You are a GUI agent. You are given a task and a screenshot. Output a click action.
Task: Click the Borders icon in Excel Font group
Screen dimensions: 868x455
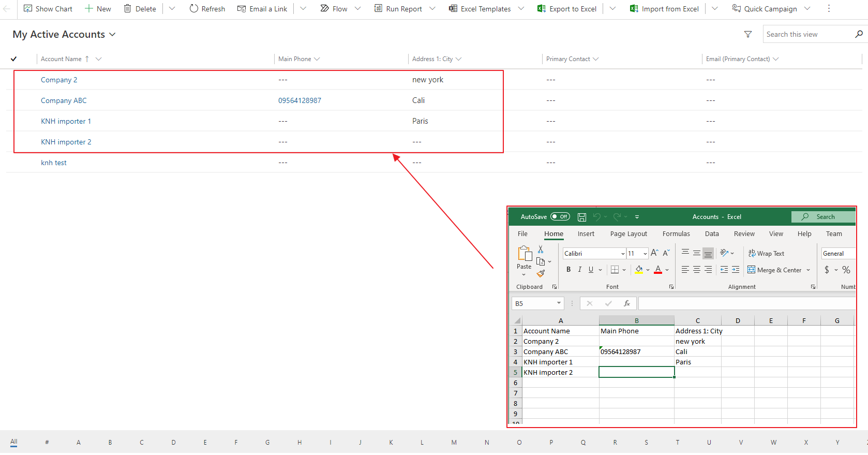tap(615, 270)
